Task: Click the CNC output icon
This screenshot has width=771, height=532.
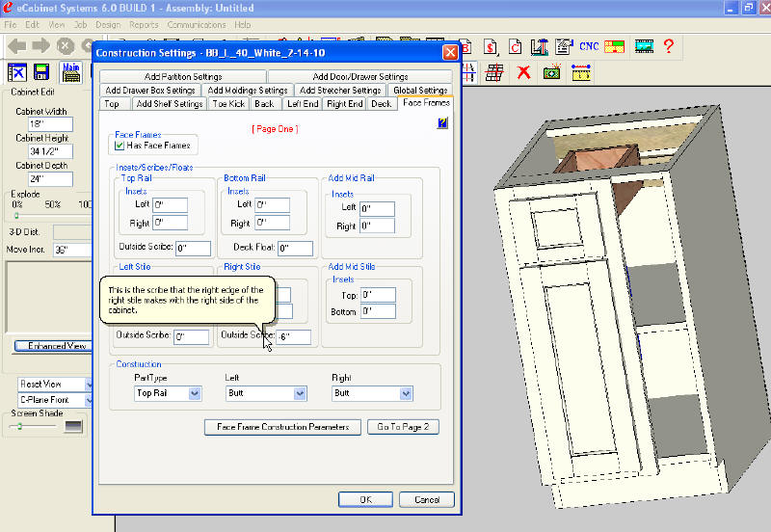Action: 589,46
